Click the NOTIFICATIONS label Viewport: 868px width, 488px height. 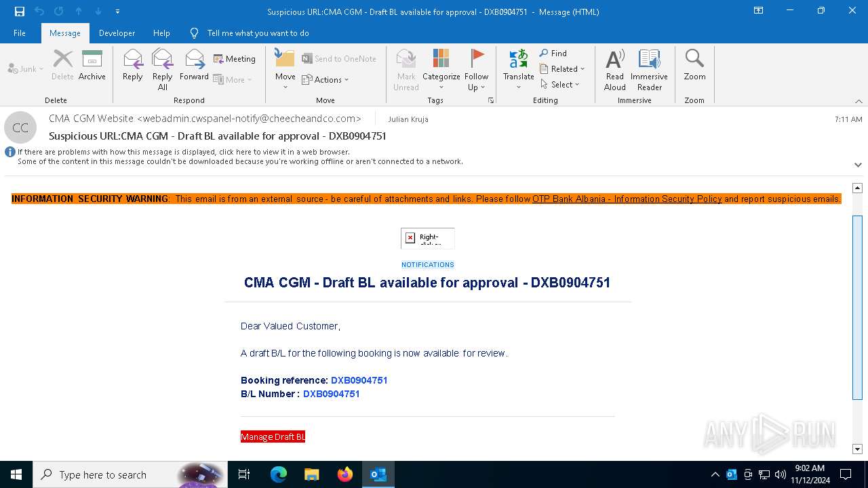428,264
